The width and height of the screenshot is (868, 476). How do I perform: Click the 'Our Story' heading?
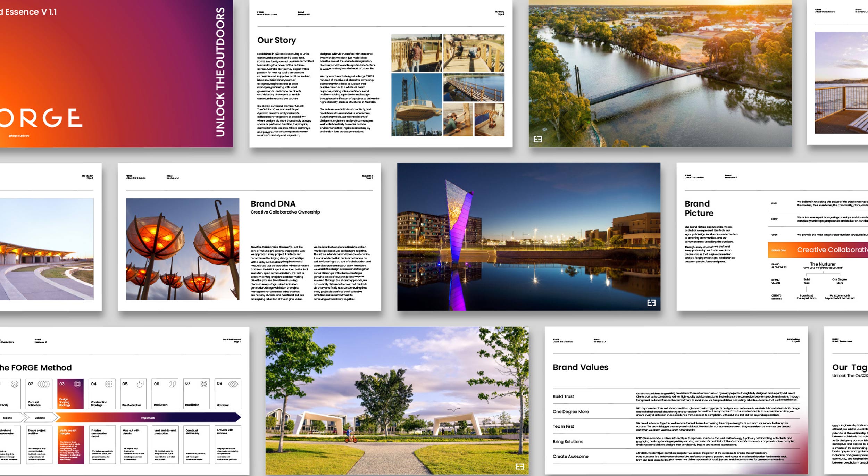(x=277, y=40)
